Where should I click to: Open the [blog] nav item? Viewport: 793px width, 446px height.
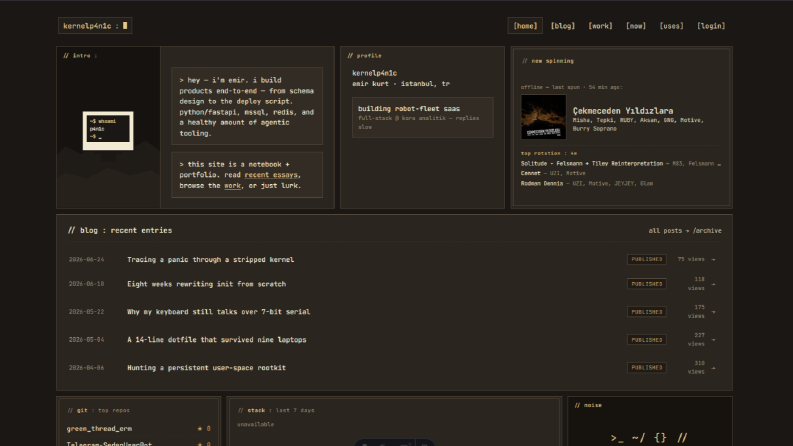click(563, 26)
